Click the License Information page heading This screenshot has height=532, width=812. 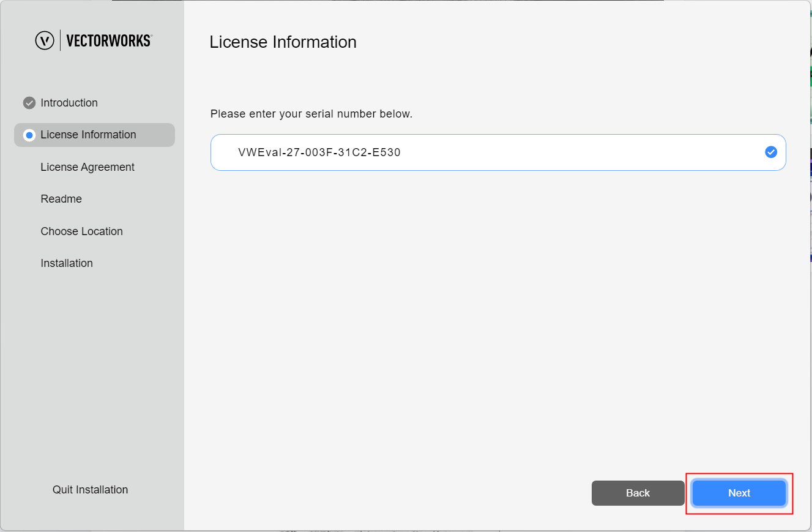point(283,42)
